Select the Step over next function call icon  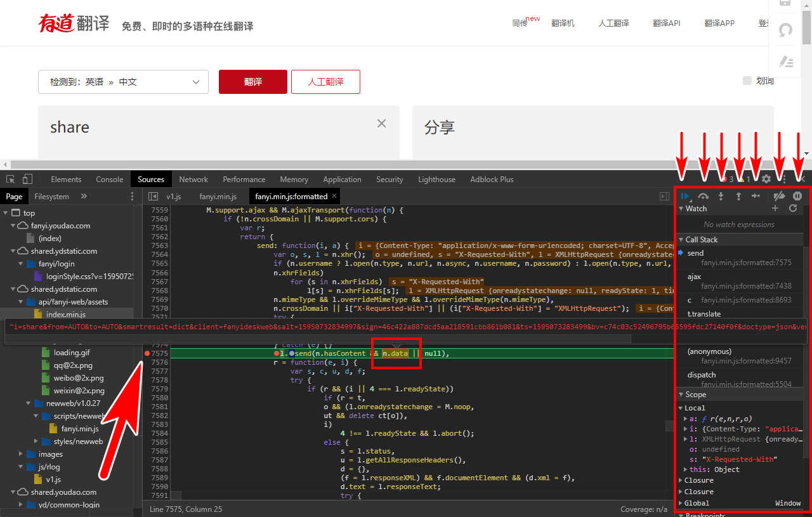click(703, 196)
